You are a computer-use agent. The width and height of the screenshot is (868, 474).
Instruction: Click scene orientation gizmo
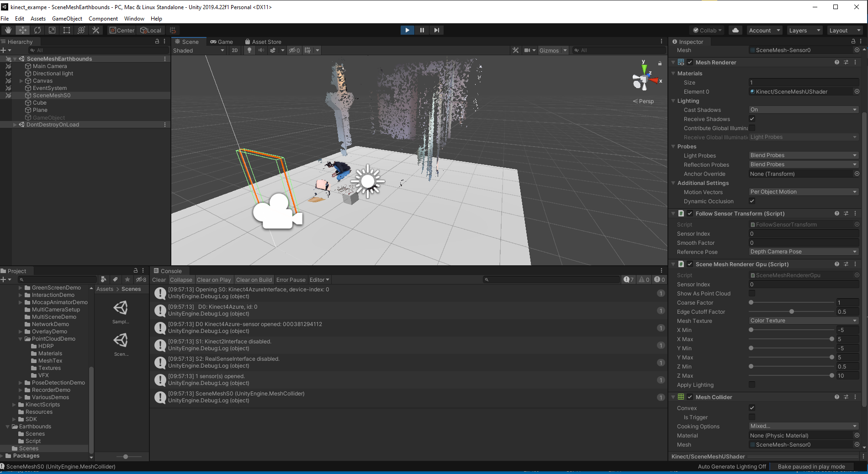click(x=645, y=79)
